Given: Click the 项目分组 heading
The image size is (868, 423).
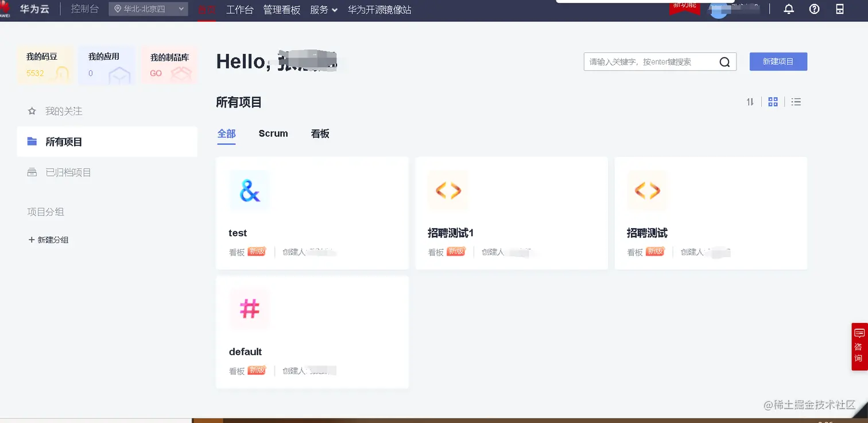Looking at the screenshot, I should [46, 212].
